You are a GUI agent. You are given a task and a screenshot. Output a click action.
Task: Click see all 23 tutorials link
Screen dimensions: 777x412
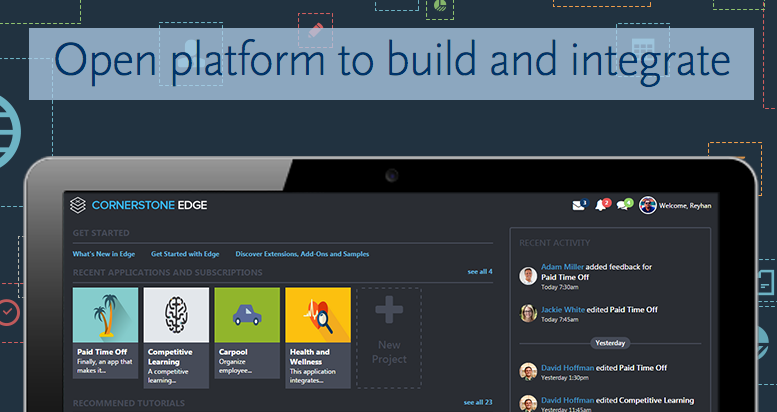click(478, 402)
